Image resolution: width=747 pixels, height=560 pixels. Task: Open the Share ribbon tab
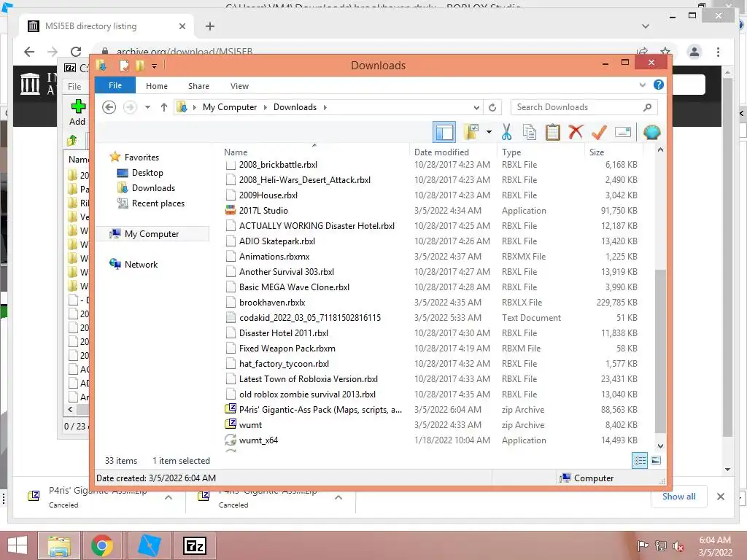(x=198, y=86)
